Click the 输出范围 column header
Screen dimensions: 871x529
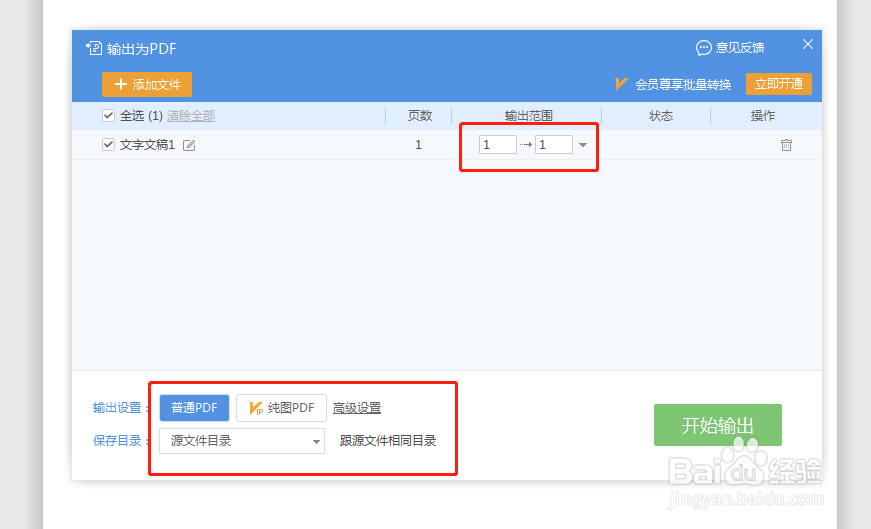(528, 116)
